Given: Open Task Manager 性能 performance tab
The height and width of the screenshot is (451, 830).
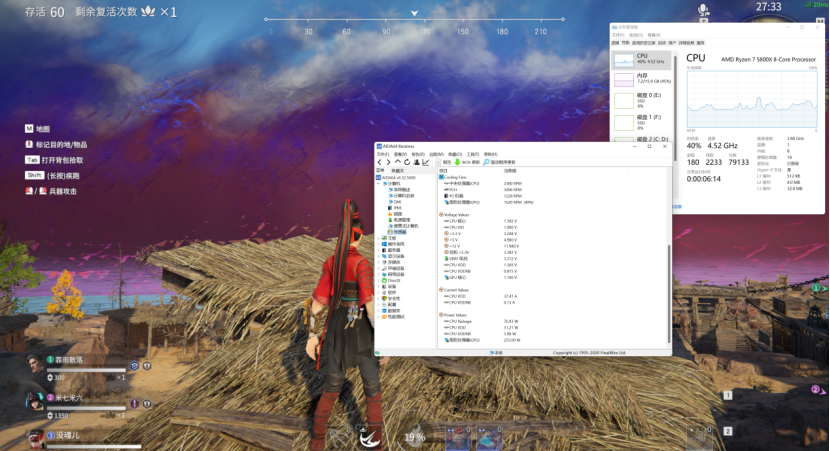Looking at the screenshot, I should coord(625,43).
